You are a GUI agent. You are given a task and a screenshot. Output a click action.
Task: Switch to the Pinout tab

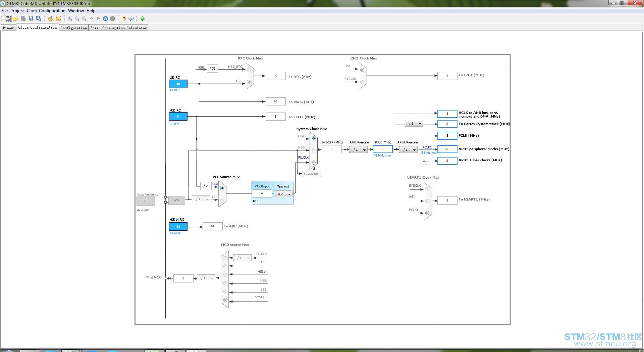[x=9, y=28]
